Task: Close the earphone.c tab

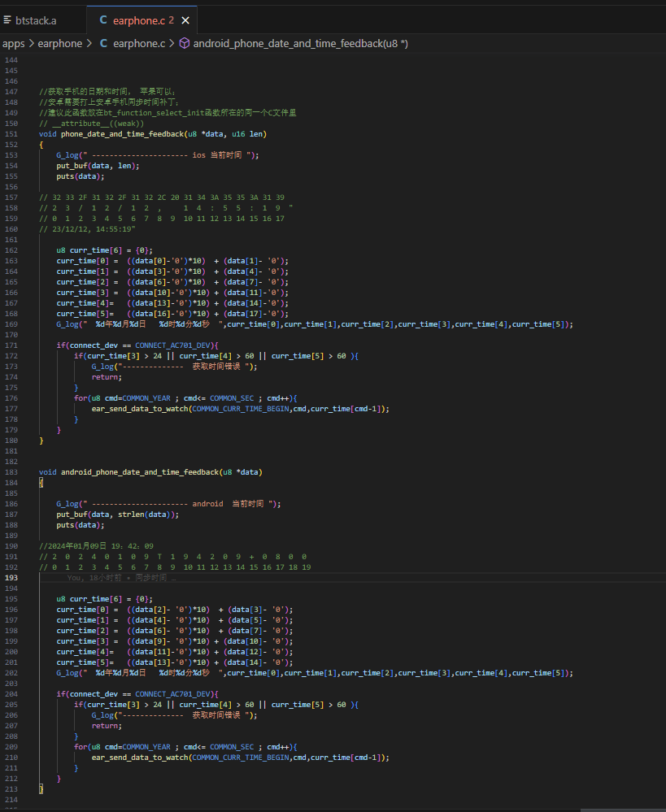Action: coord(185,20)
